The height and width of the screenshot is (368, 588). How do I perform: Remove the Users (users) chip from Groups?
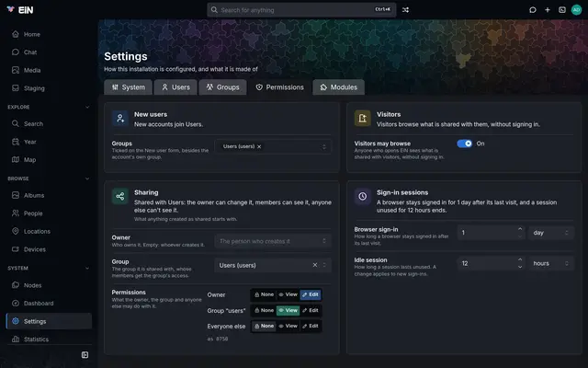259,147
